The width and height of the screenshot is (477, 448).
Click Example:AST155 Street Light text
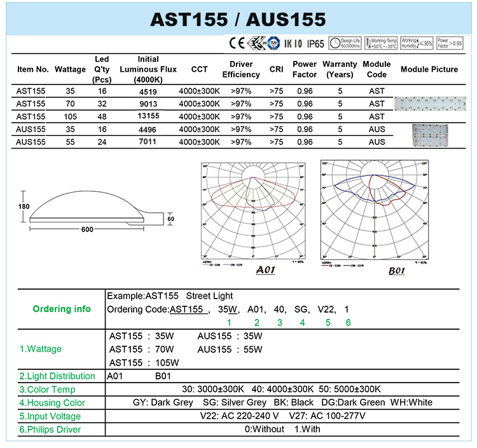coord(170,296)
